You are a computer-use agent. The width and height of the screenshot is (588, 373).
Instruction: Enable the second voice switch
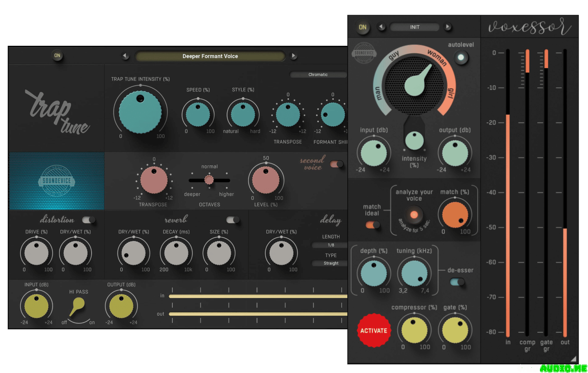click(x=337, y=164)
